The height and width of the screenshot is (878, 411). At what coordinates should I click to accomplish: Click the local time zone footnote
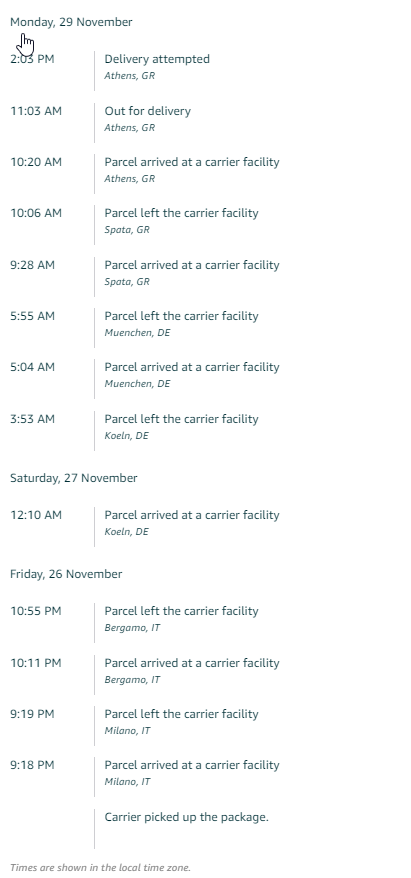[100, 867]
